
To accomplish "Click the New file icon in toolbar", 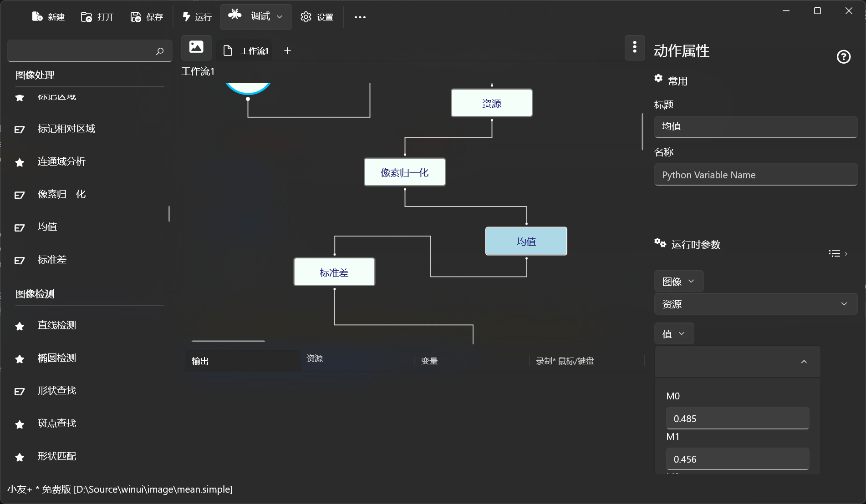I will pyautogui.click(x=37, y=17).
